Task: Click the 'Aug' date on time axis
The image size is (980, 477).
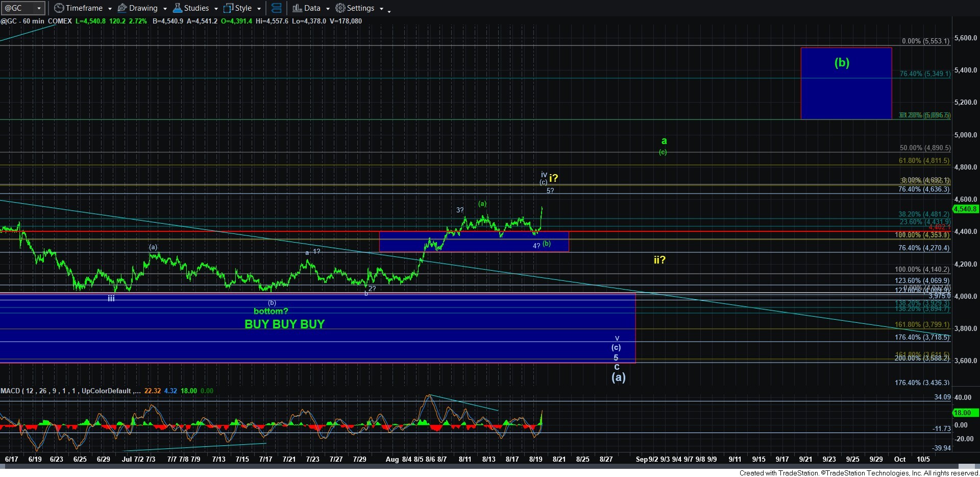Action: pos(392,459)
